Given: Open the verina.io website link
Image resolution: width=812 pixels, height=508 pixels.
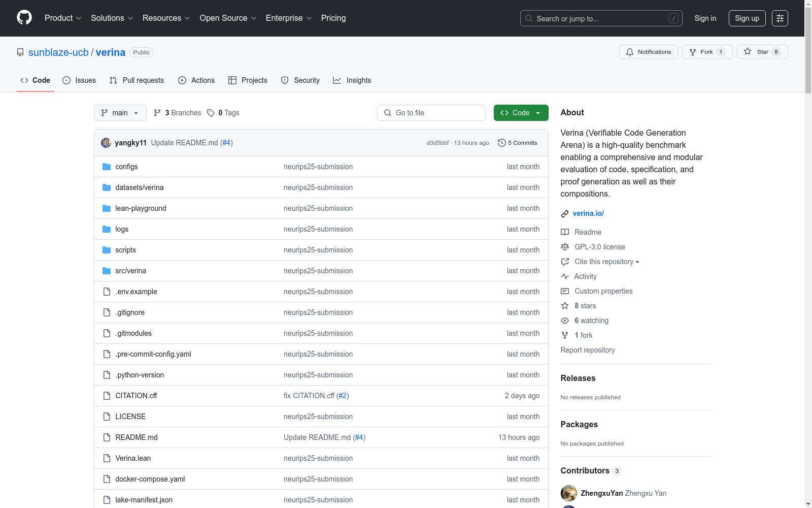Looking at the screenshot, I should 588,213.
